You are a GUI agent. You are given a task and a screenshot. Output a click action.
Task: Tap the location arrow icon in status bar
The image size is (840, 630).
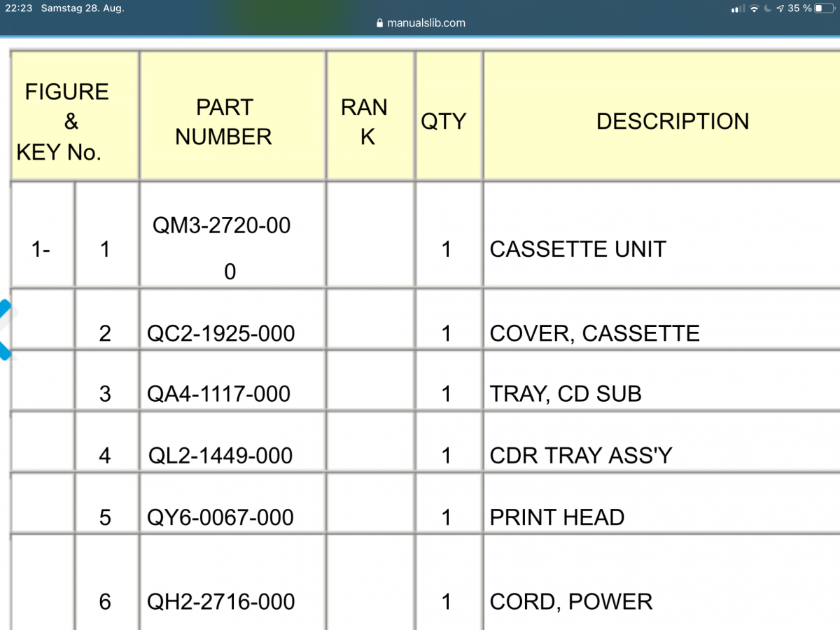780,8
